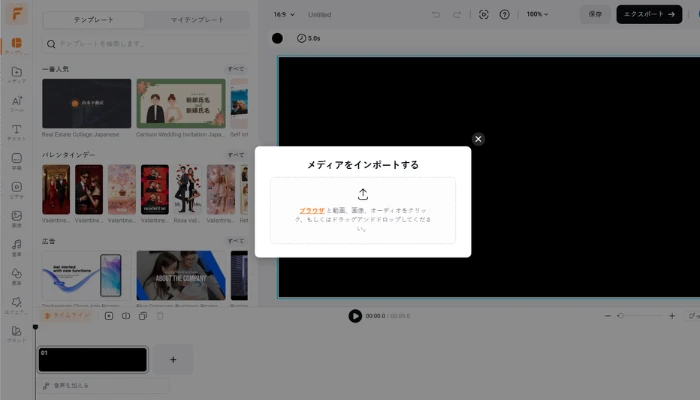Viewport: 700px width, 400px height.
Task: Click the preview play-frame icon in toolbar
Action: pos(483,15)
